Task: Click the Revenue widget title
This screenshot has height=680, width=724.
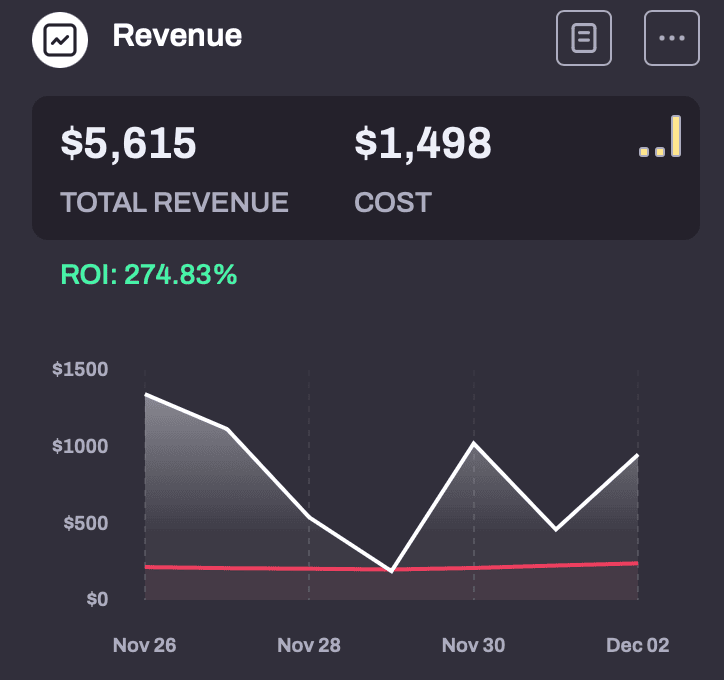Action: pyautogui.click(x=177, y=36)
